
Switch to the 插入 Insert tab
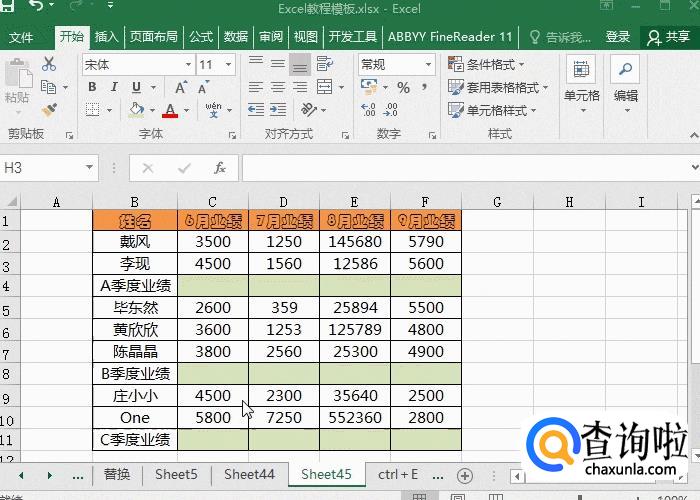(106, 37)
